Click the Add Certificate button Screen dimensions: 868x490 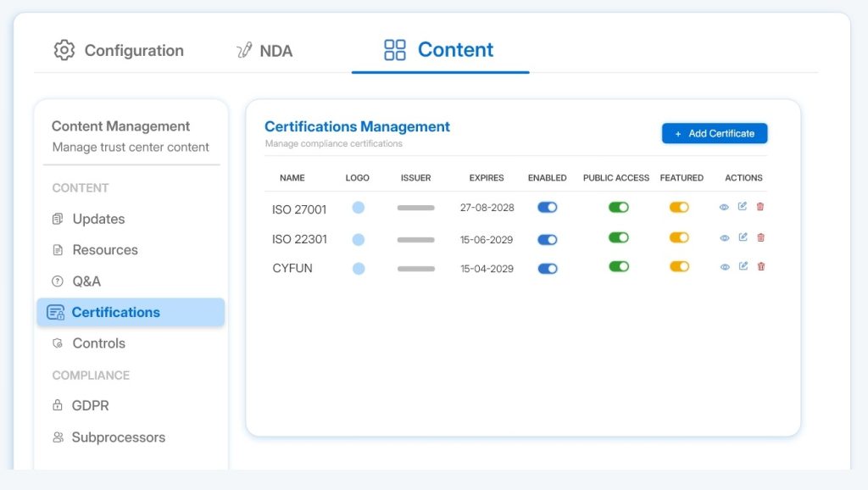coord(714,133)
